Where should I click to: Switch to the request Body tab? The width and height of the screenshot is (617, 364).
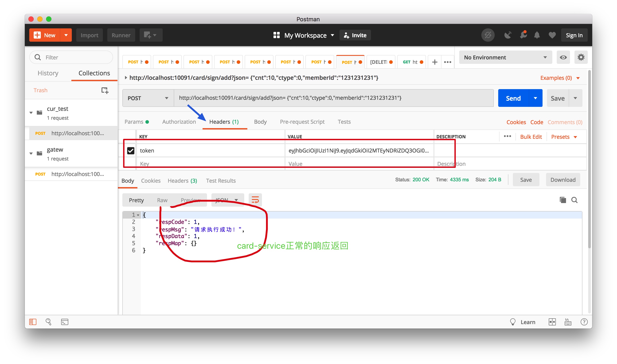pyautogui.click(x=260, y=122)
